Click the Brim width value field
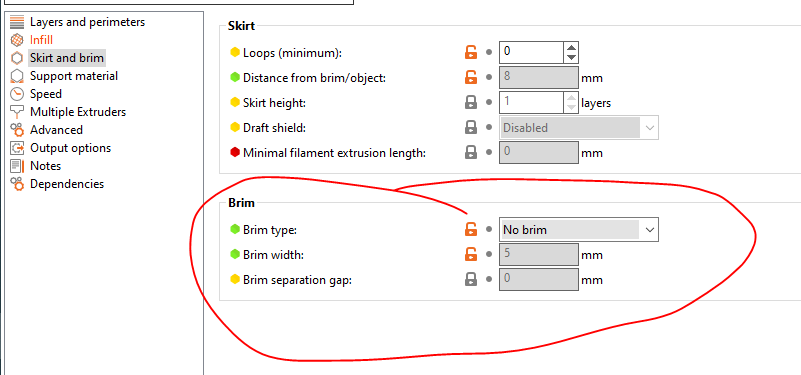801x375 pixels. 539,254
